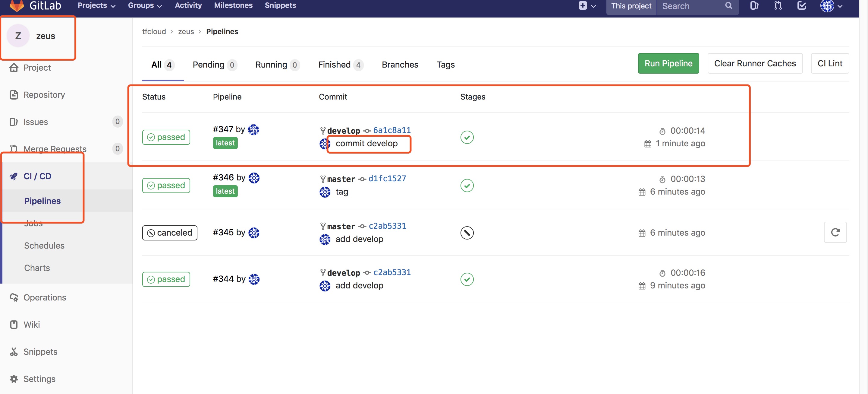The width and height of the screenshot is (868, 394).
Task: Click zeus breadcrumb link
Action: (x=186, y=31)
